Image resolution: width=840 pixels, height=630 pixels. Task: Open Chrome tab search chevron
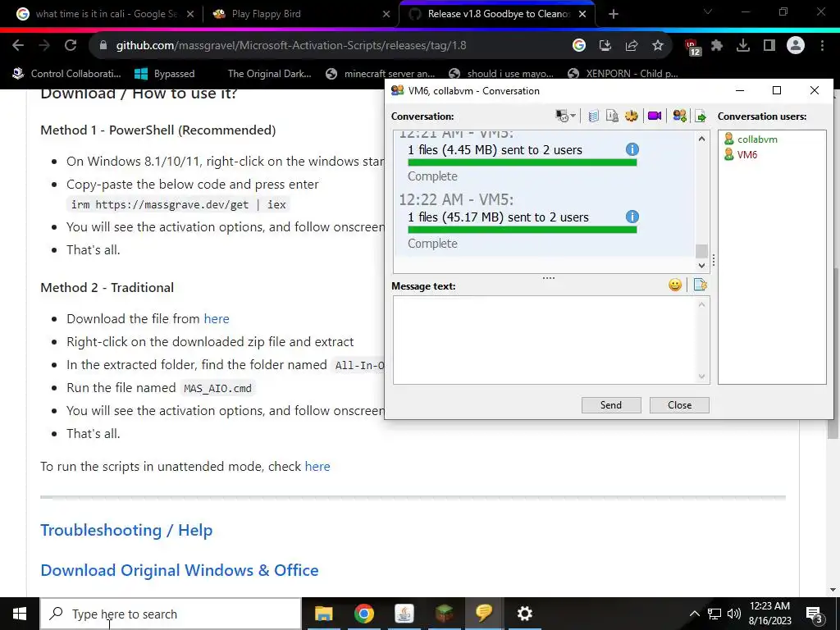click(x=708, y=11)
